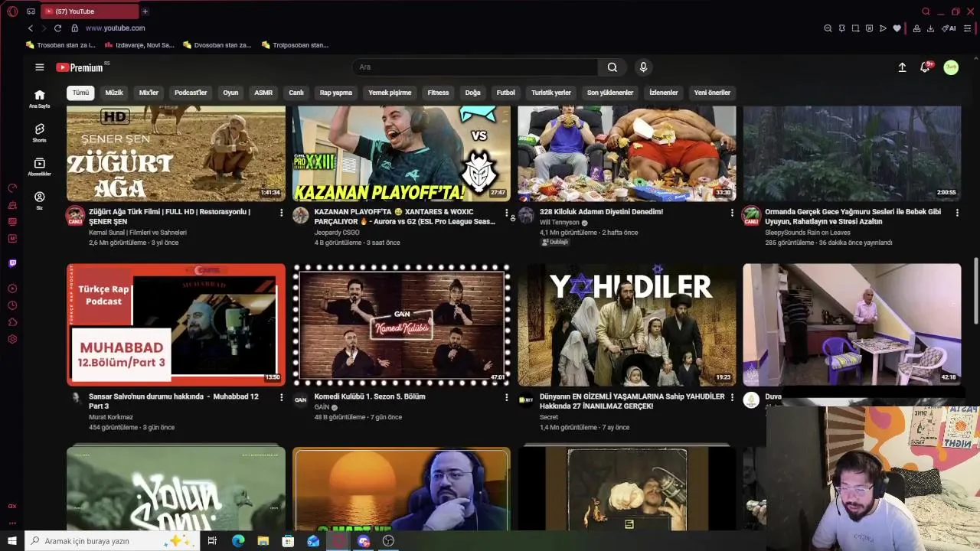The image size is (980, 551).
Task: Open a new tab with plus button
Action: coord(145,11)
